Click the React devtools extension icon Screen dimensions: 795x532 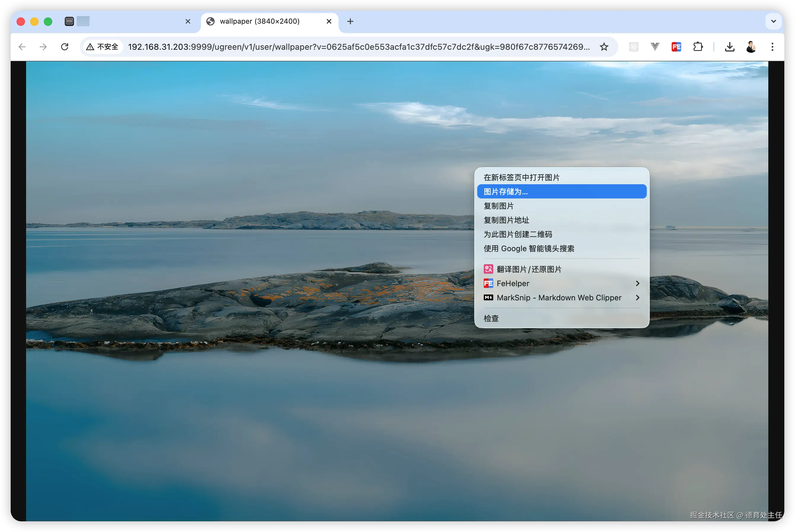click(x=633, y=47)
